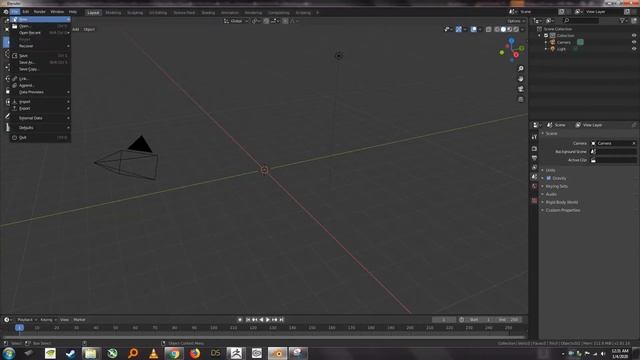Open the Export submenu
The image size is (640, 360).
pyautogui.click(x=40, y=109)
